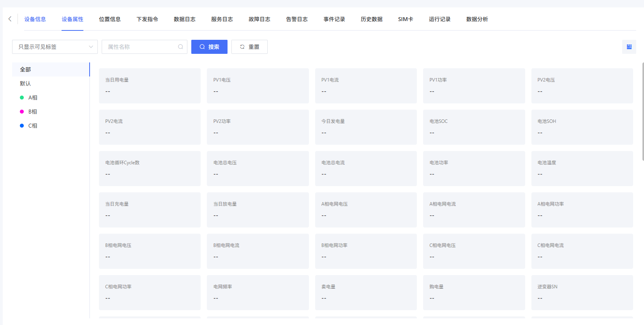Click the blue dot beside C相
644x325 pixels.
[22, 126]
